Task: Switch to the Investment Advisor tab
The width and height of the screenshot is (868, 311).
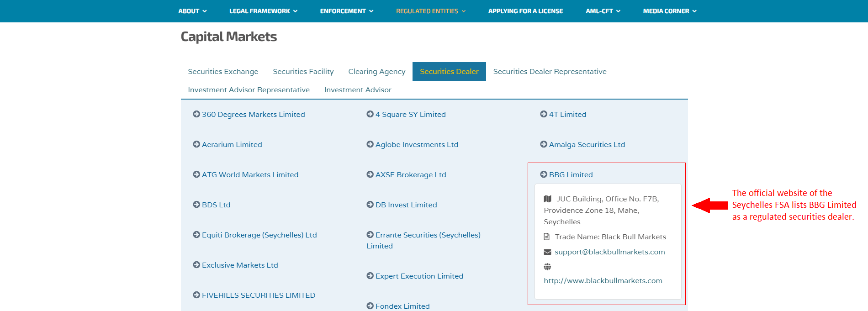Action: pos(358,90)
